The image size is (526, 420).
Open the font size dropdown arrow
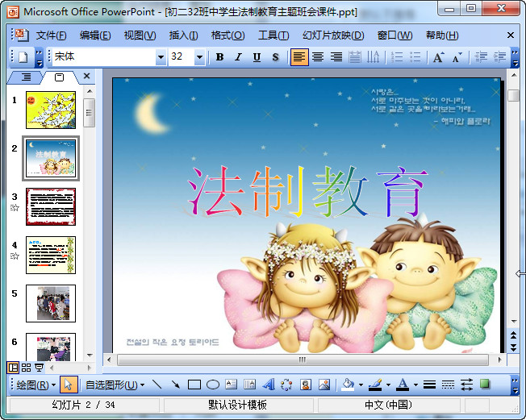tap(199, 57)
